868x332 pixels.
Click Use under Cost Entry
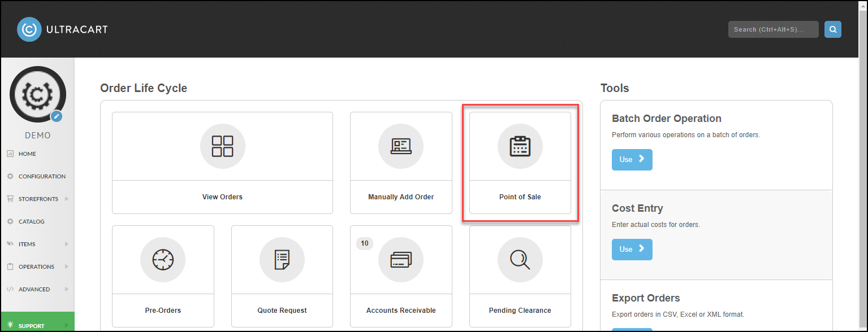point(632,249)
